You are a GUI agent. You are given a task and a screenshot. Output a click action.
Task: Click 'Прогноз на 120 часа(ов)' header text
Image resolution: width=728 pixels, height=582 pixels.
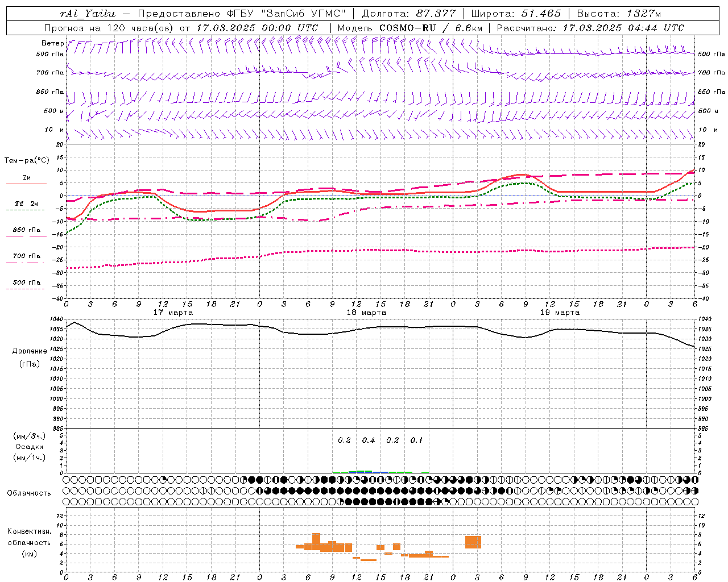[x=110, y=28]
